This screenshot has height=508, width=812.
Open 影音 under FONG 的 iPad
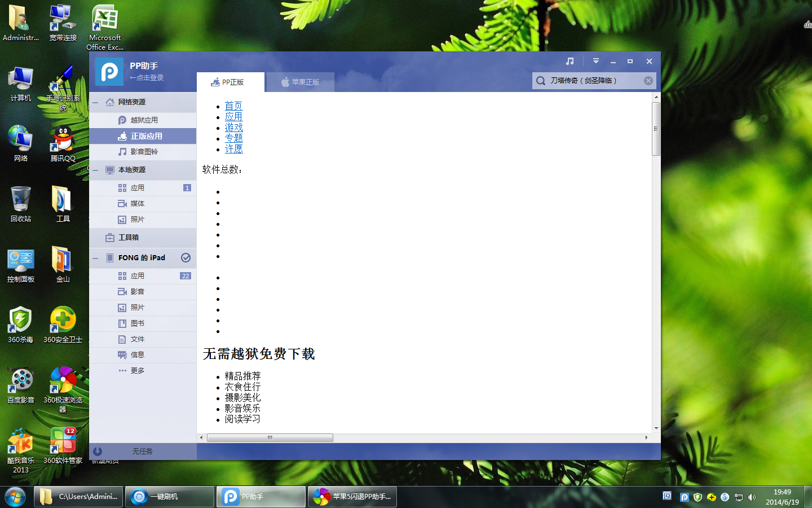tap(143, 292)
